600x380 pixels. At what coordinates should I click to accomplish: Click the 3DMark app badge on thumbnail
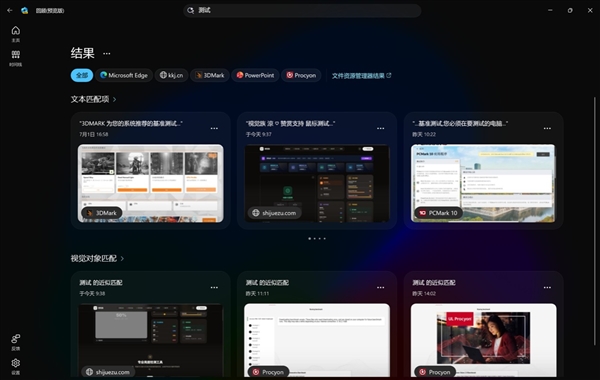[x=102, y=213]
